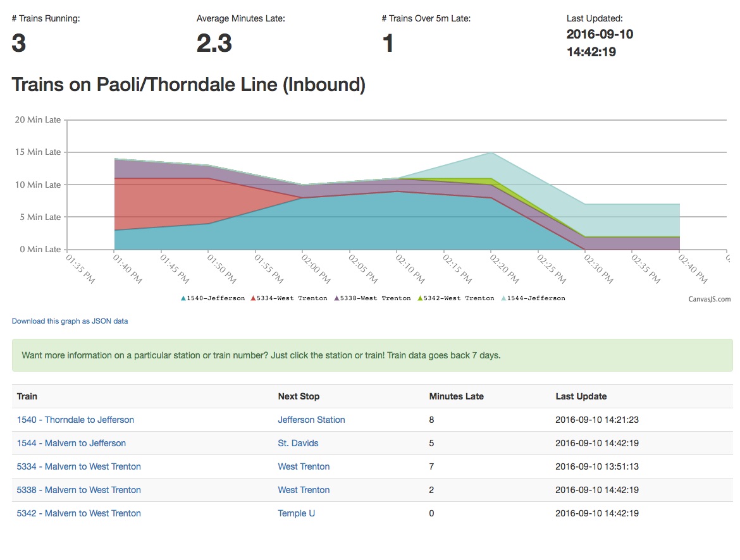
Task: Select train 5334 Malvern to West Trenton
Action: pos(78,466)
